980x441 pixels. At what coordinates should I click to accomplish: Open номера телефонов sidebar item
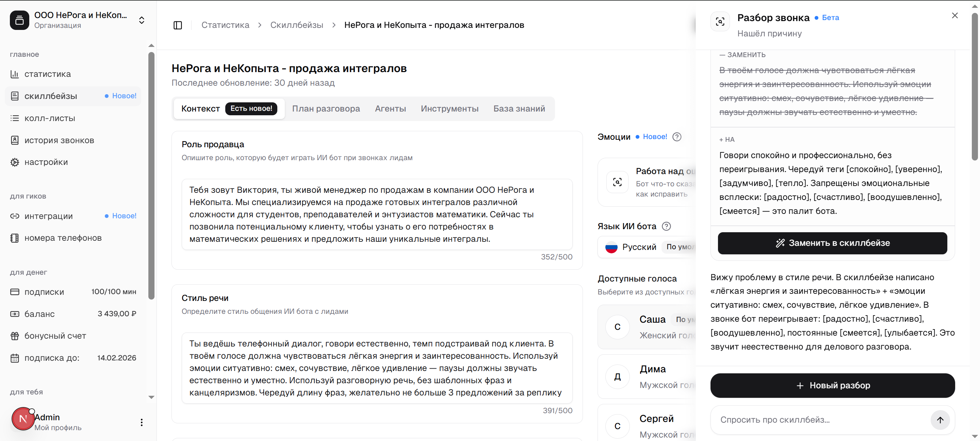(73, 238)
